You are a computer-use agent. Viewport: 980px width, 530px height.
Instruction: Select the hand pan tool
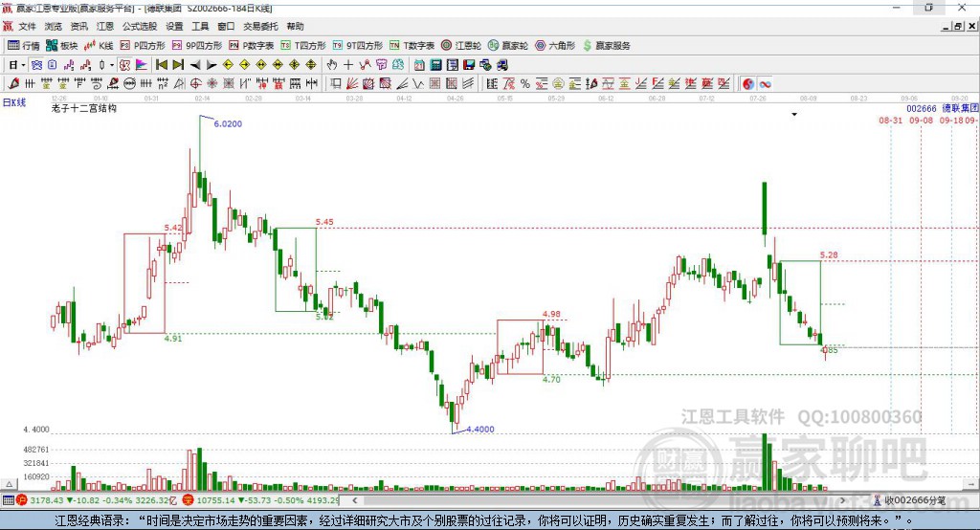click(332, 65)
